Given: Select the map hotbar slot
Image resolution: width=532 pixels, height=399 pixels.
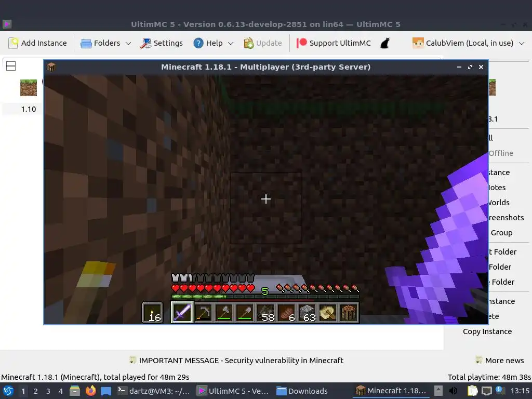Looking at the screenshot, I should 328,312.
